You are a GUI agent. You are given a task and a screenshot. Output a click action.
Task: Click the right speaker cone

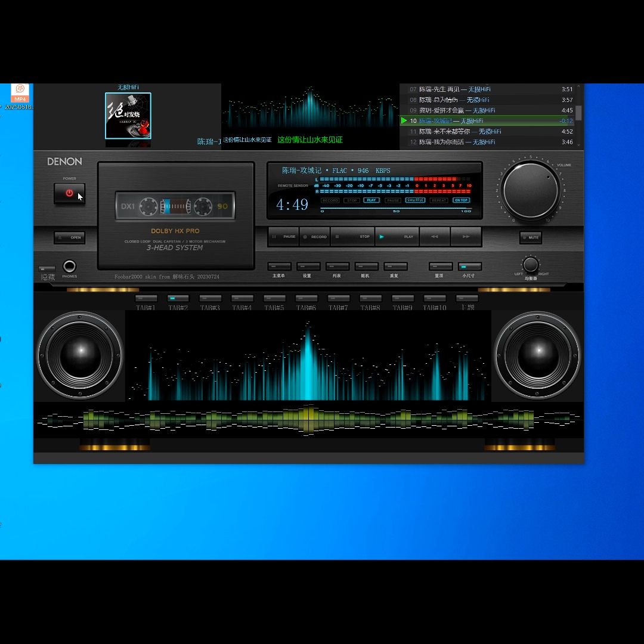coord(537,355)
